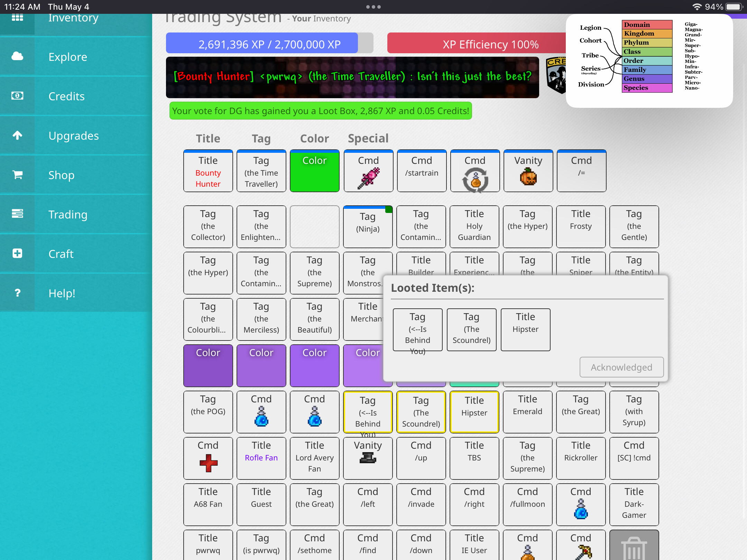Image resolution: width=747 pixels, height=560 pixels.
Task: Click looted Tag (<--Is Behind You) item
Action: (x=418, y=330)
